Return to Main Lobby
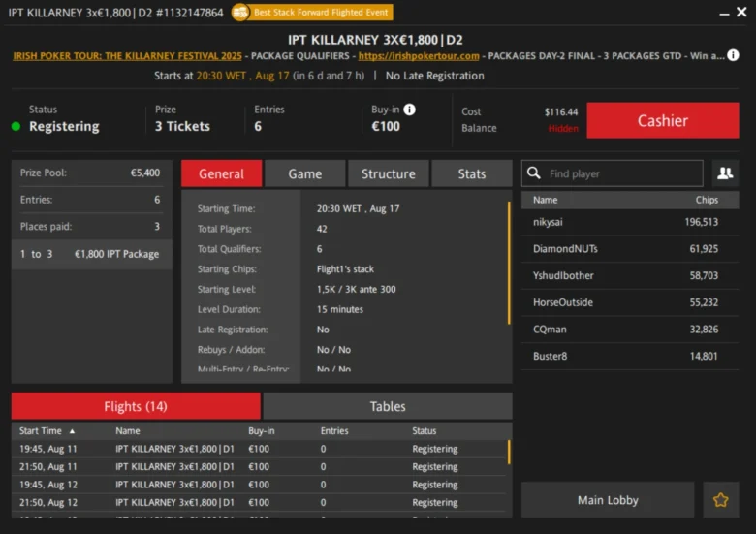 [608, 500]
